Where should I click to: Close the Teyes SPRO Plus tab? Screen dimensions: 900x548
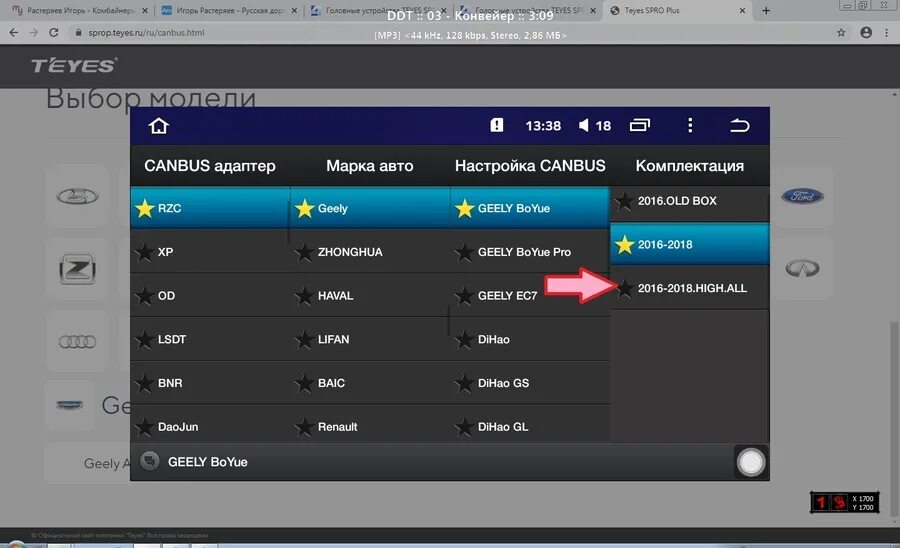(x=742, y=10)
